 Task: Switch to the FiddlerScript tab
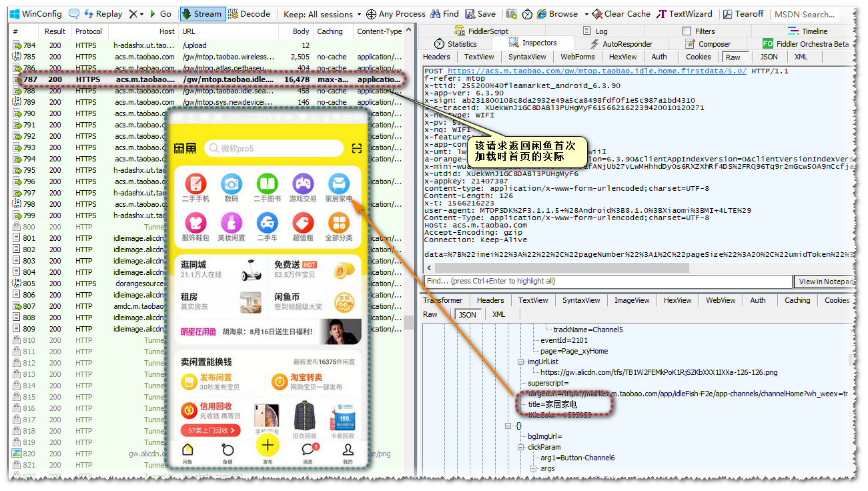[x=481, y=31]
